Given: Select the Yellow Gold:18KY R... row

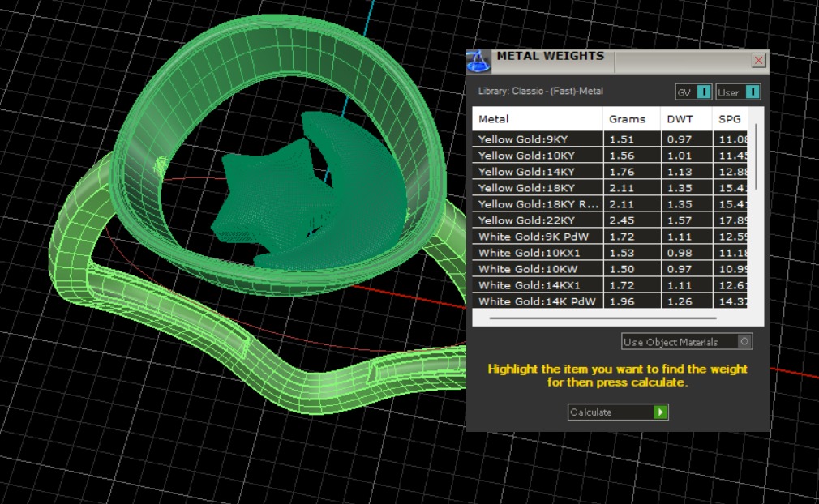Looking at the screenshot, I should (x=610, y=204).
